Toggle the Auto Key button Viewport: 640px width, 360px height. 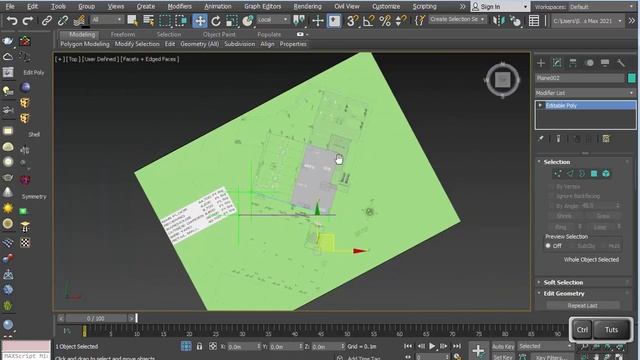(503, 347)
